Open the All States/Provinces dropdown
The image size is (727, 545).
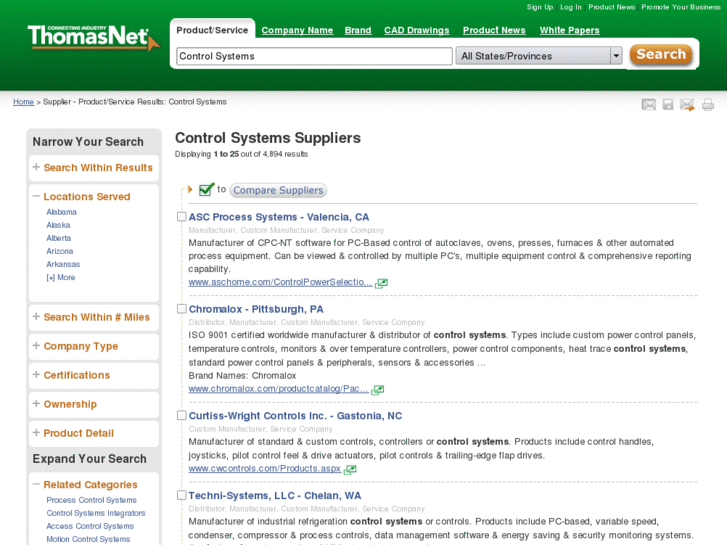click(539, 56)
